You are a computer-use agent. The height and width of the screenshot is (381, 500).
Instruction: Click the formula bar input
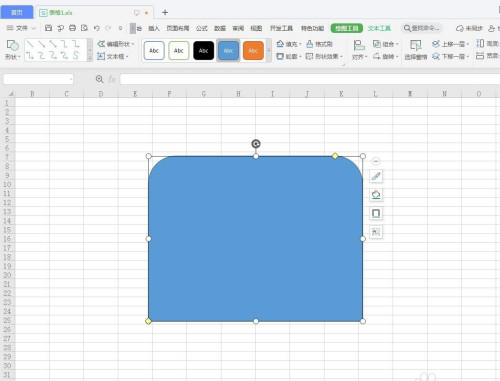pos(310,79)
